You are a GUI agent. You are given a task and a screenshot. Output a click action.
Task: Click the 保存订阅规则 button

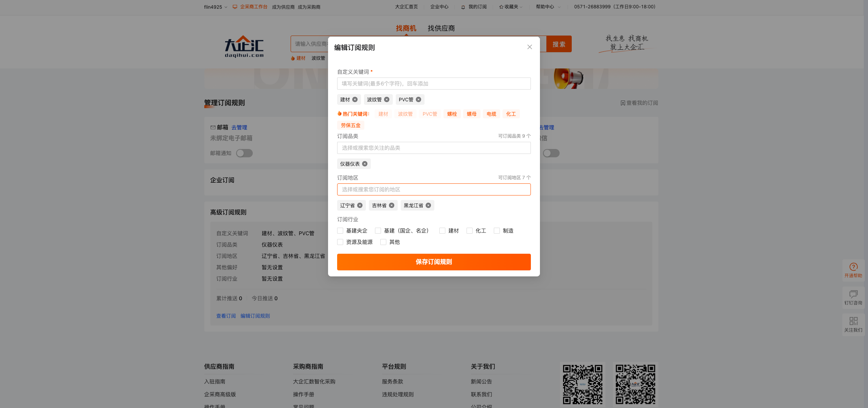coord(434,262)
